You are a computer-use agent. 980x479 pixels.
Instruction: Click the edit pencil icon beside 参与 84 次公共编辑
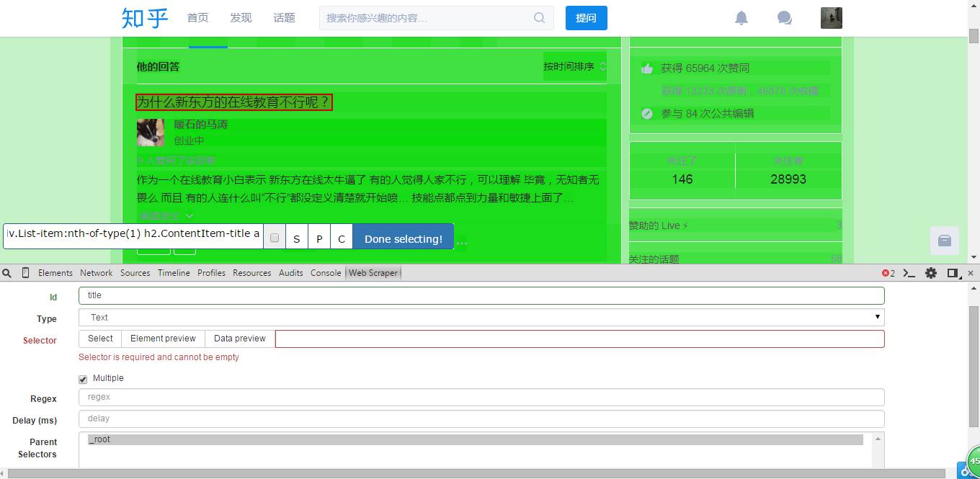[x=647, y=114]
